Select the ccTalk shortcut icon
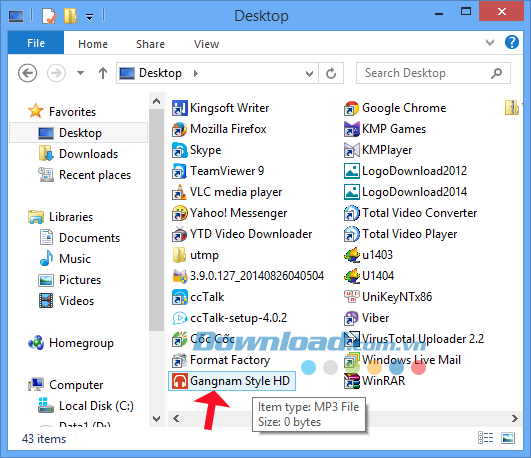The image size is (531, 458). (x=179, y=297)
